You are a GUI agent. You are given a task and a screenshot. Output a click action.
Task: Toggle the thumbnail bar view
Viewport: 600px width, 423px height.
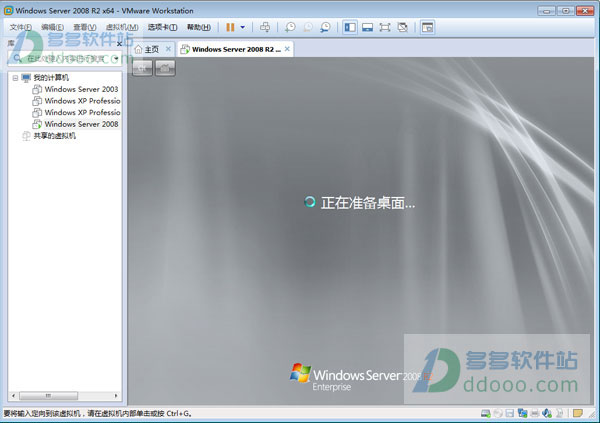coord(367,27)
